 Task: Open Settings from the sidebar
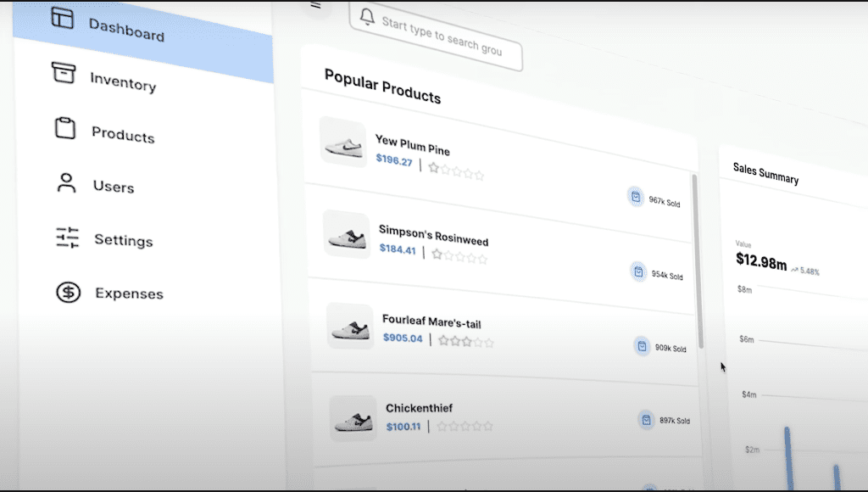pyautogui.click(x=124, y=240)
